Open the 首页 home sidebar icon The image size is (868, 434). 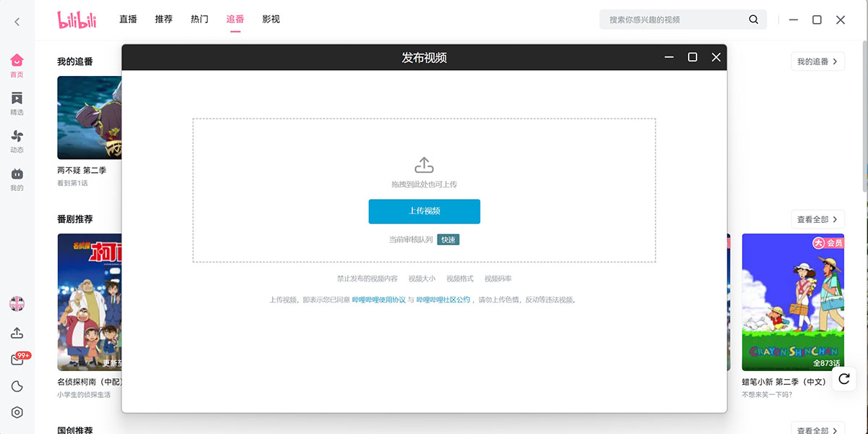(17, 65)
